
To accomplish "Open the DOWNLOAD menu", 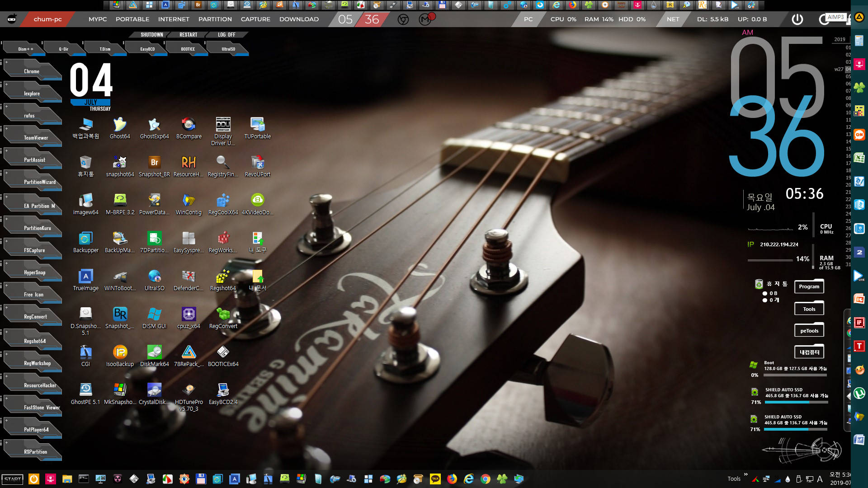I will [x=299, y=19].
